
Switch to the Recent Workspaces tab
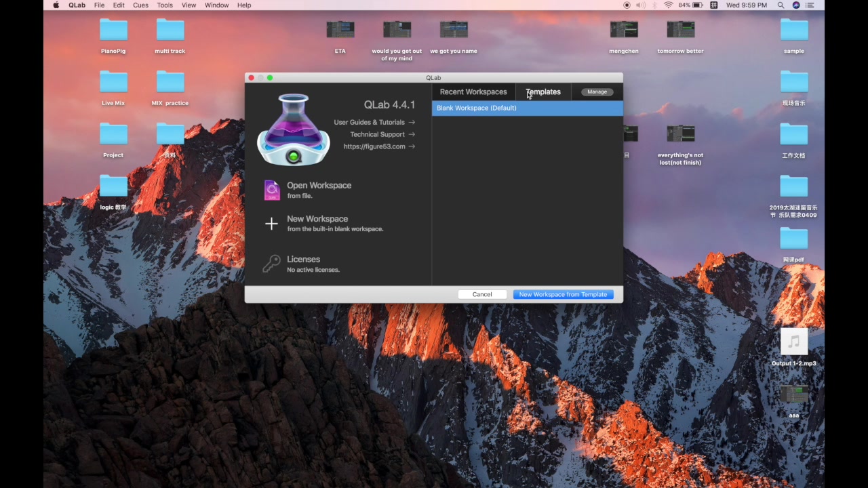[473, 92]
